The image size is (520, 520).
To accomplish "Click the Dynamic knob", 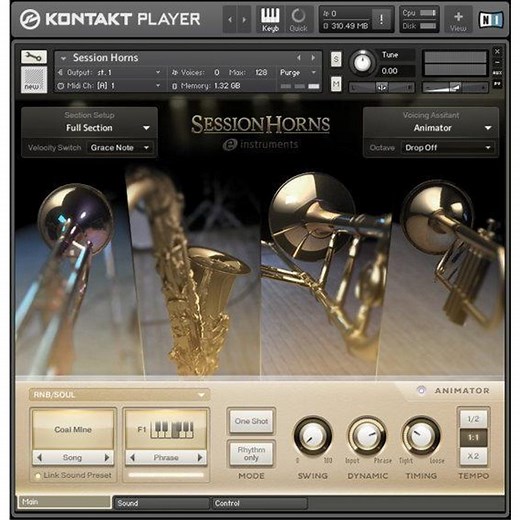I will [367, 436].
